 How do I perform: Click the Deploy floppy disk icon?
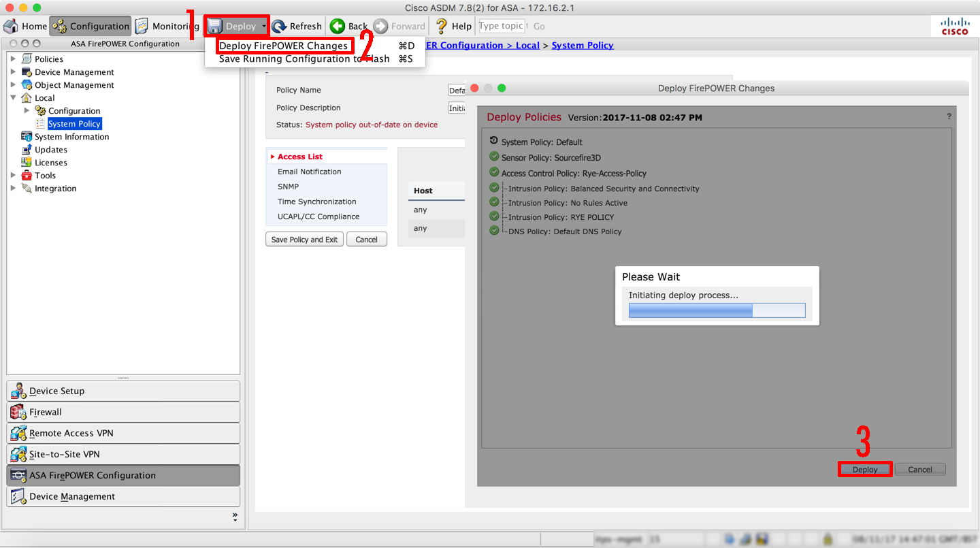(215, 27)
